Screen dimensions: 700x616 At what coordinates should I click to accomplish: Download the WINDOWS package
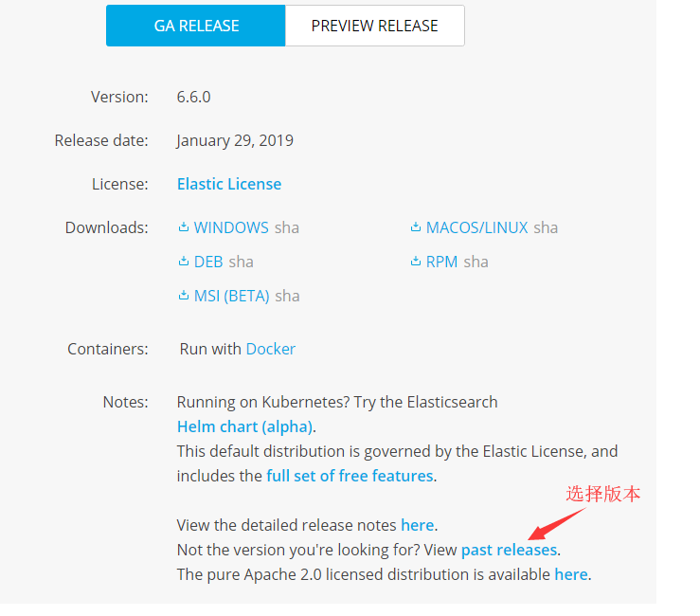coord(231,227)
